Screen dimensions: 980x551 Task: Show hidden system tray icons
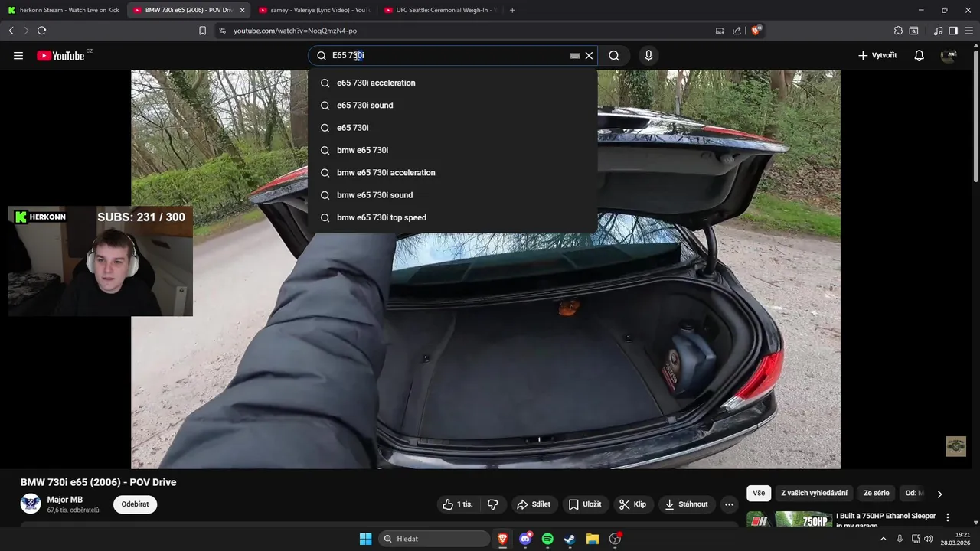click(x=883, y=539)
